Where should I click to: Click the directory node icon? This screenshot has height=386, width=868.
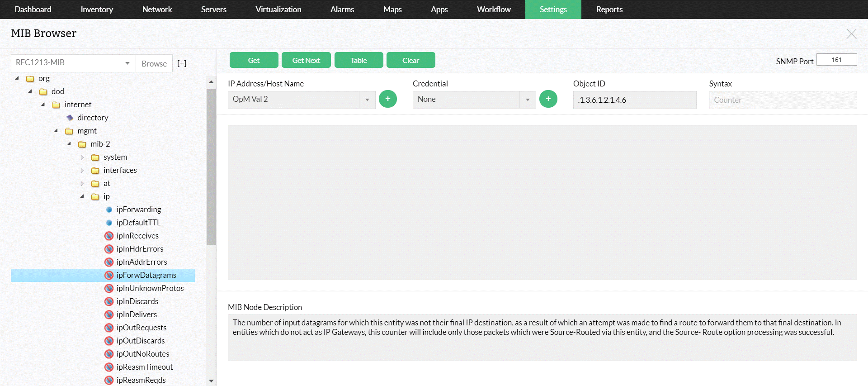pyautogui.click(x=70, y=118)
